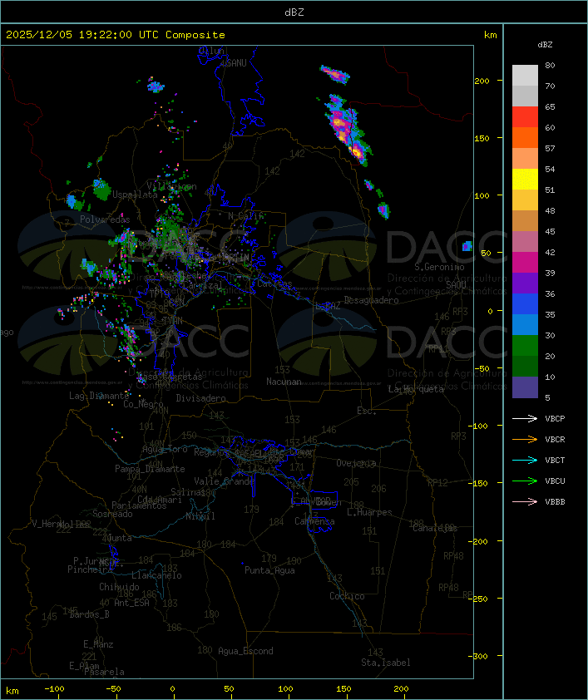Image resolution: width=588 pixels, height=700 pixels.
Task: Click the small radar echo above S.Geronimo
Action: coord(467,245)
